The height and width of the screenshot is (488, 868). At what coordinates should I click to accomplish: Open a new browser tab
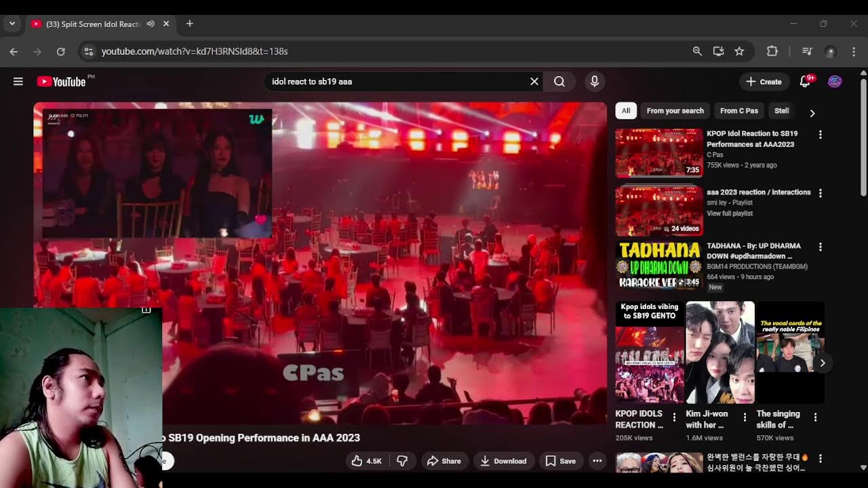click(x=190, y=24)
